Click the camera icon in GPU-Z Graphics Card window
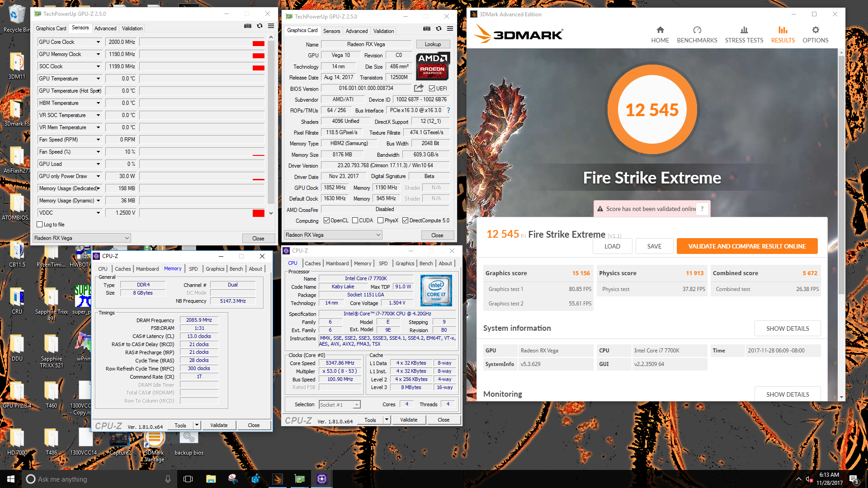 tap(427, 28)
